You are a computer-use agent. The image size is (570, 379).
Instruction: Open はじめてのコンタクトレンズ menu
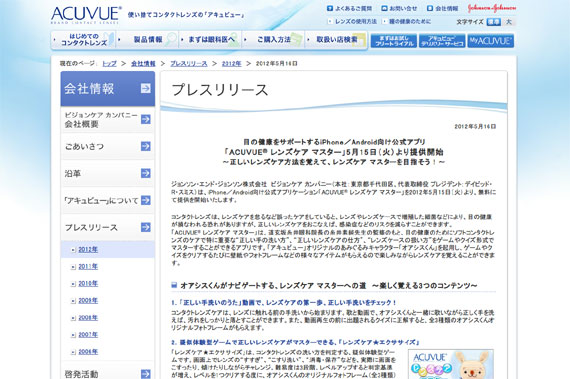click(84, 40)
